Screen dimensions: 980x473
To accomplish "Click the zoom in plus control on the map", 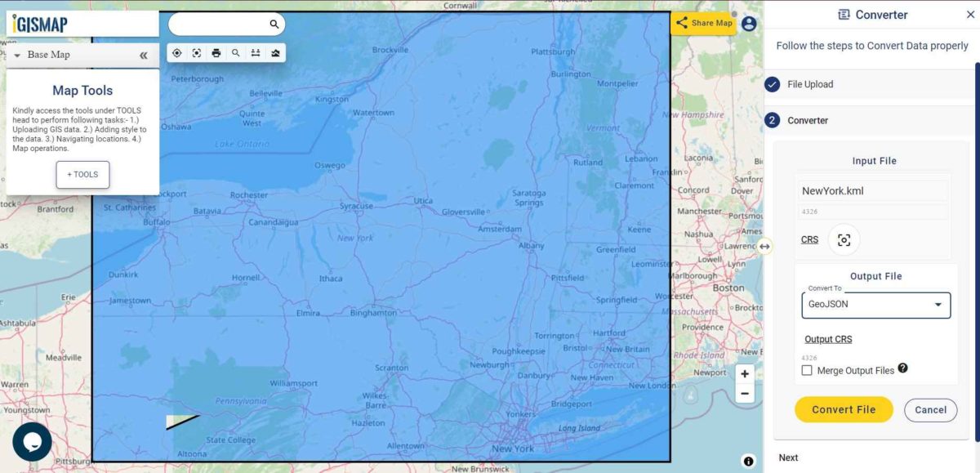I will pyautogui.click(x=744, y=373).
